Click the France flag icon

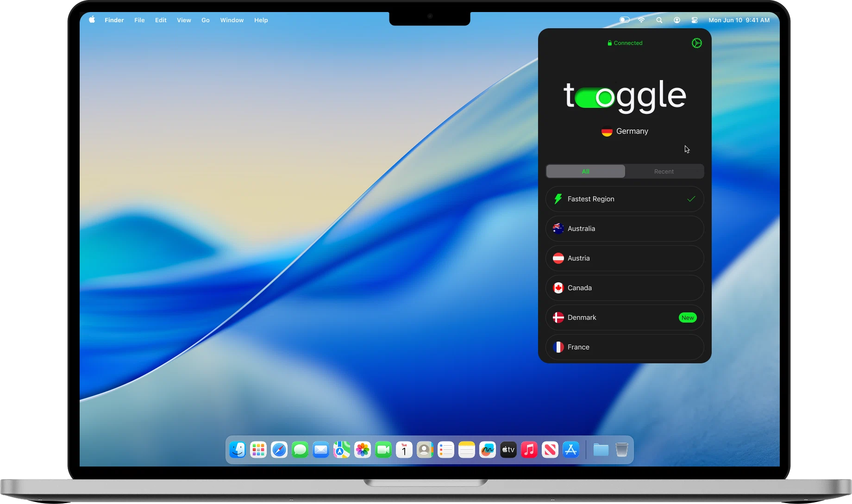[x=558, y=347]
